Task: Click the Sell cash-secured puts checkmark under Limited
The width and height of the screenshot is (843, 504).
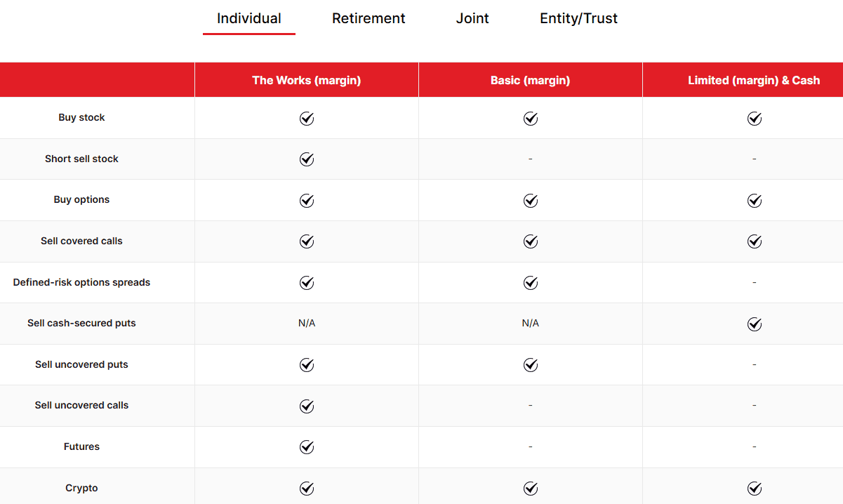Action: click(755, 324)
